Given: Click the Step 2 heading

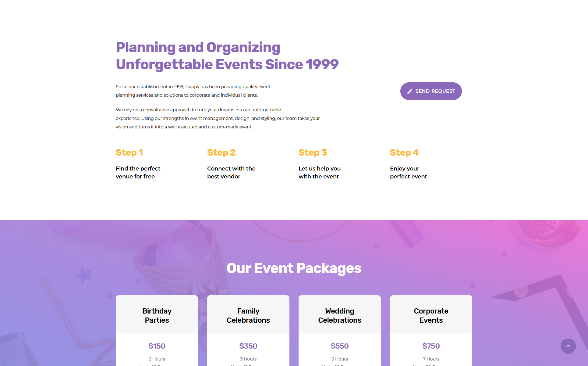Looking at the screenshot, I should (x=221, y=152).
